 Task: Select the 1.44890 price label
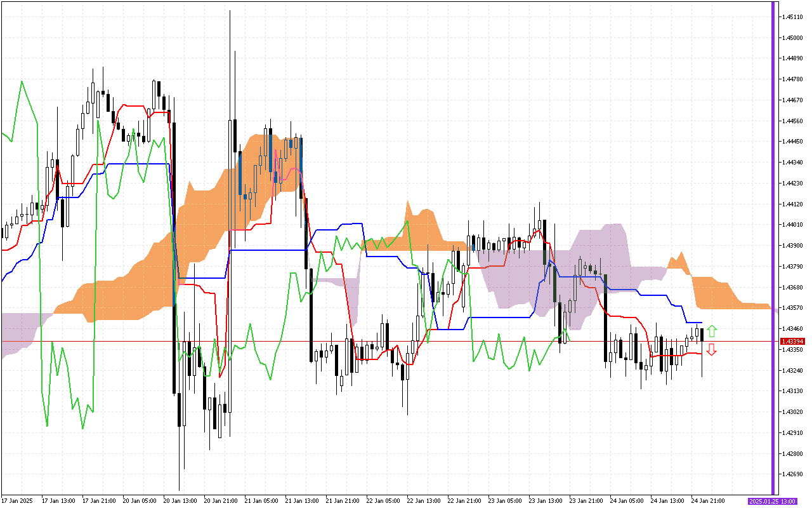click(792, 59)
